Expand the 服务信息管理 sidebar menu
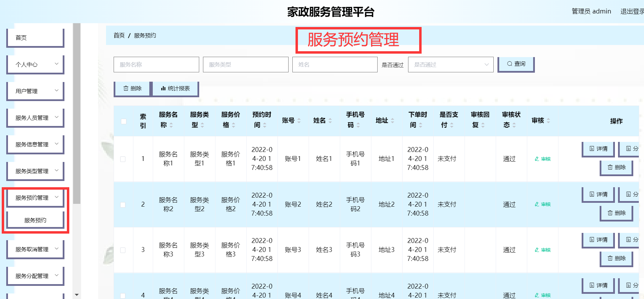Image resolution: width=644 pixels, height=299 pixels. (35, 144)
